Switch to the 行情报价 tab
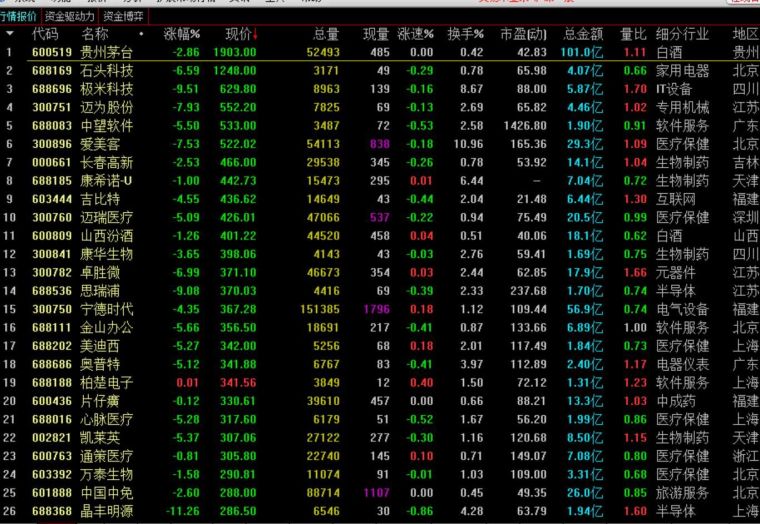Image resolution: width=760 pixels, height=524 pixels. [19, 16]
